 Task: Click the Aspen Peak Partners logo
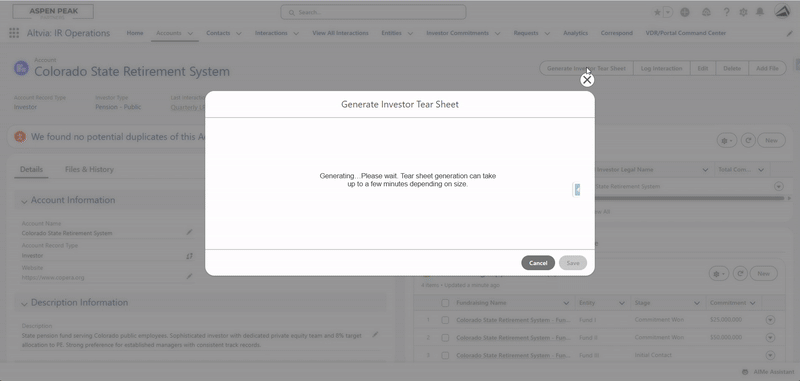coord(53,12)
